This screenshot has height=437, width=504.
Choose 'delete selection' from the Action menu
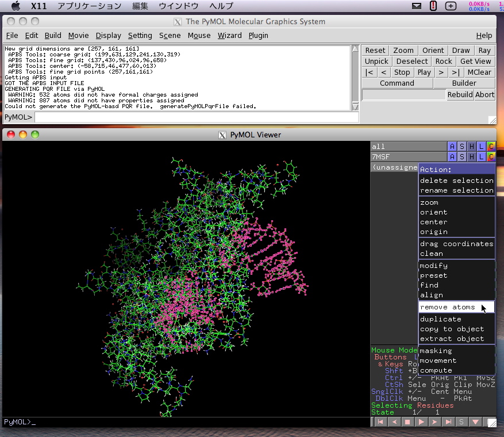(457, 181)
